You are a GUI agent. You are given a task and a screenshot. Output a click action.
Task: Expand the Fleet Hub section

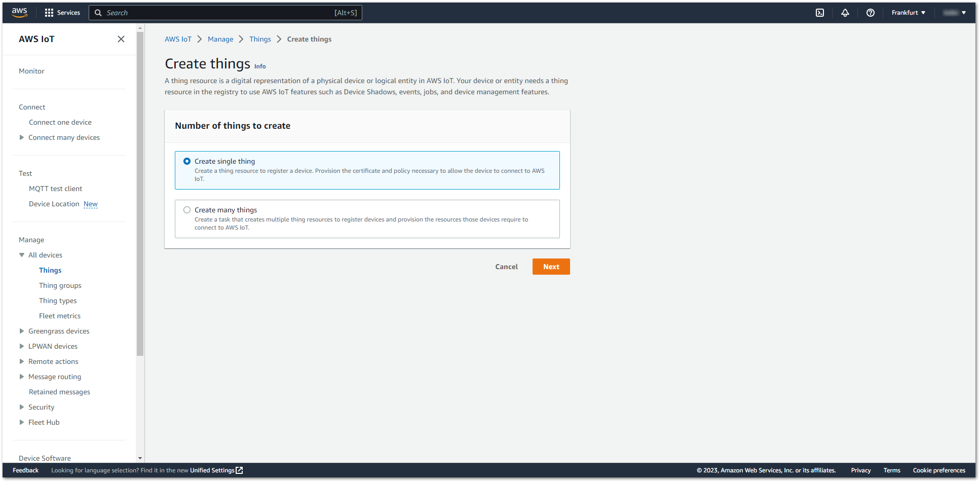click(x=22, y=422)
